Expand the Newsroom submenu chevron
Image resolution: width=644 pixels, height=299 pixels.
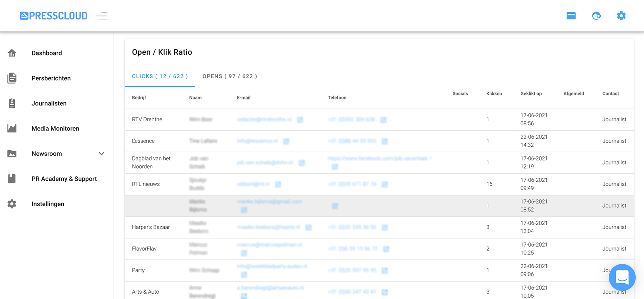(x=101, y=154)
